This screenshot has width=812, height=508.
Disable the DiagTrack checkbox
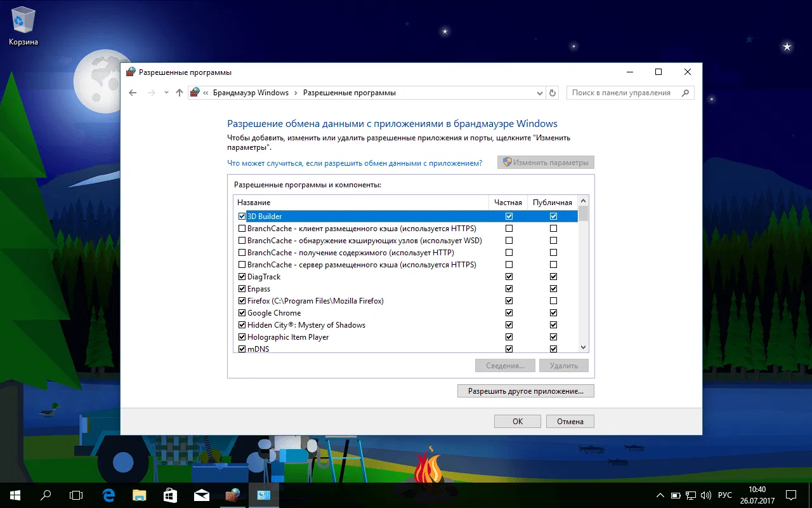coord(242,276)
